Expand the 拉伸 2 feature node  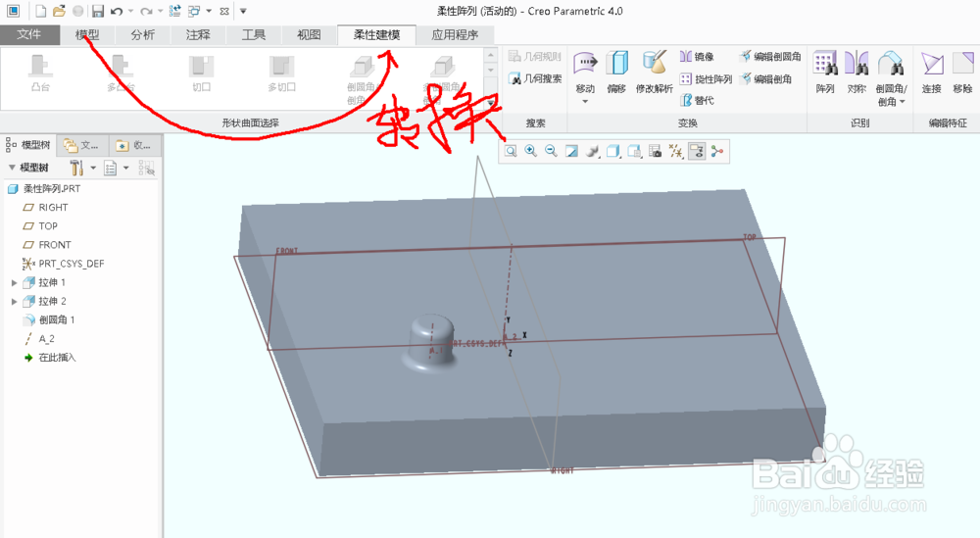pyautogui.click(x=15, y=301)
